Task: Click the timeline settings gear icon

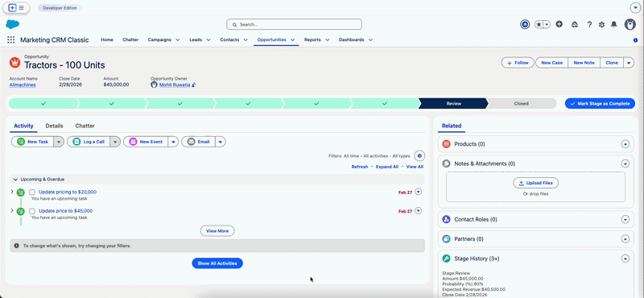Action: point(419,155)
